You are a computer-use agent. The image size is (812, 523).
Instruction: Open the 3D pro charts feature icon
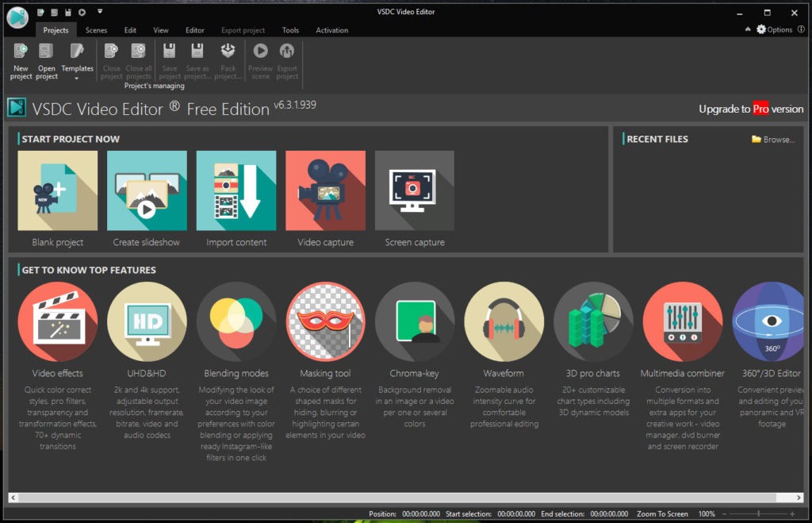[x=593, y=321]
